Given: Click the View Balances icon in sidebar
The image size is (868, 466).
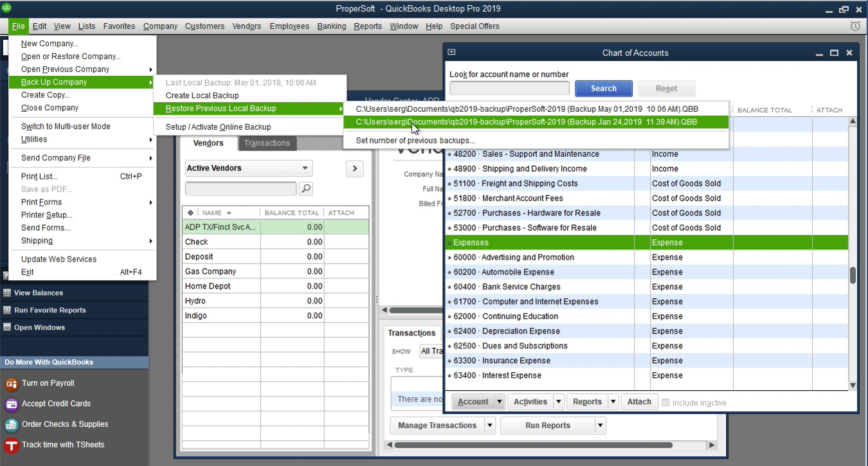Looking at the screenshot, I should tap(7, 293).
